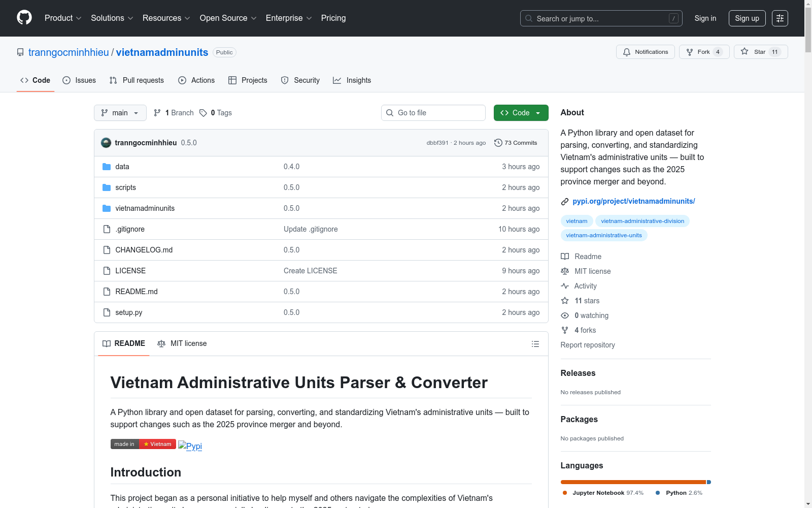This screenshot has width=812, height=508.
Task: Click the setup.py file icon
Action: [107, 312]
